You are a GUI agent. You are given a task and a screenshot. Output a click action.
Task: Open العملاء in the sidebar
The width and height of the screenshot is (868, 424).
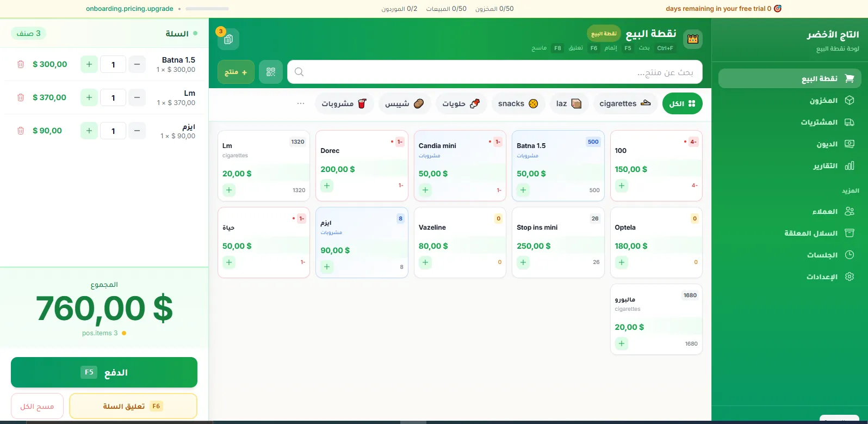[790, 211]
